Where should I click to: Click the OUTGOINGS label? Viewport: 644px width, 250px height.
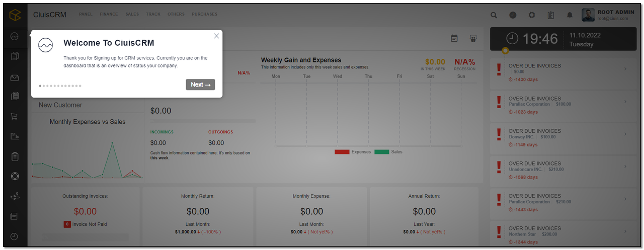coord(221,132)
